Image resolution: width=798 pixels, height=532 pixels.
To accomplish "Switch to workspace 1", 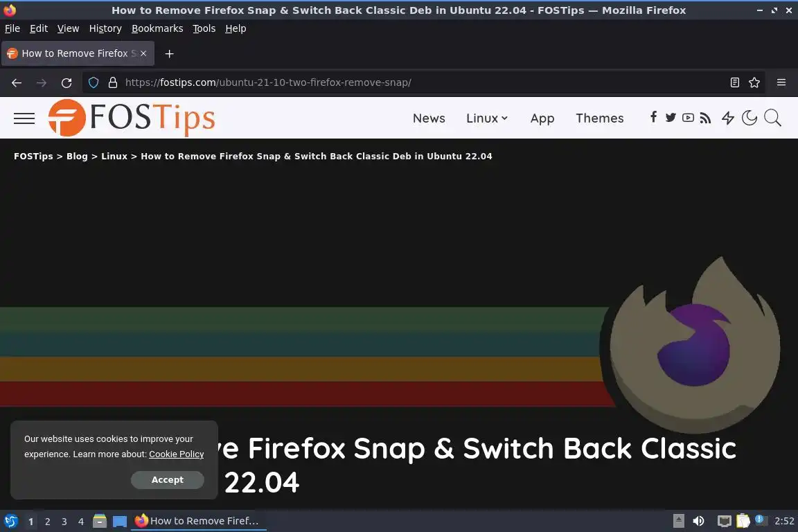I will [30, 522].
